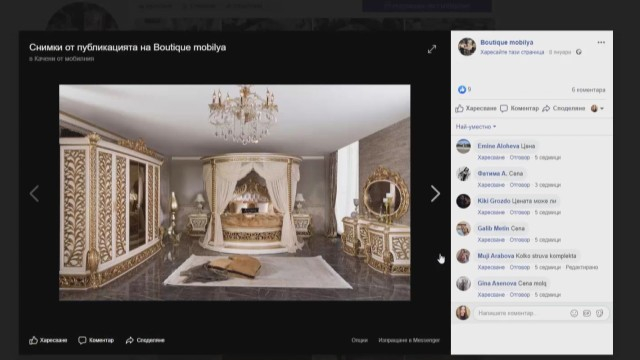This screenshot has width=640, height=360.
Task: Reply to Gina Asenova's comment
Action: pyautogui.click(x=520, y=295)
